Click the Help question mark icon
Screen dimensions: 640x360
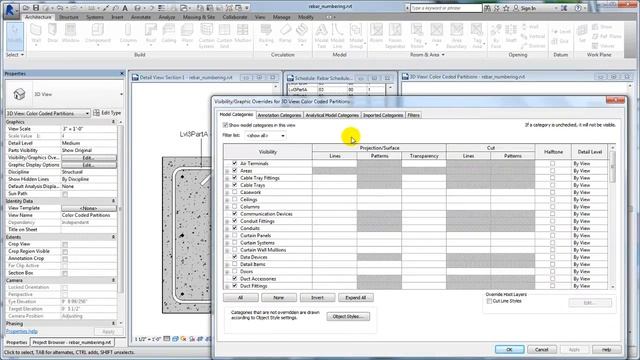[578, 8]
